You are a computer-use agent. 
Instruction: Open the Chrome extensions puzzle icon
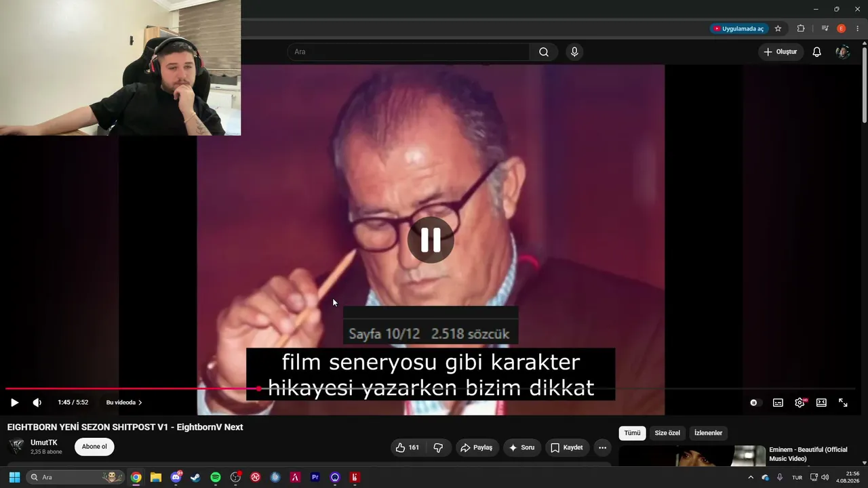(801, 28)
